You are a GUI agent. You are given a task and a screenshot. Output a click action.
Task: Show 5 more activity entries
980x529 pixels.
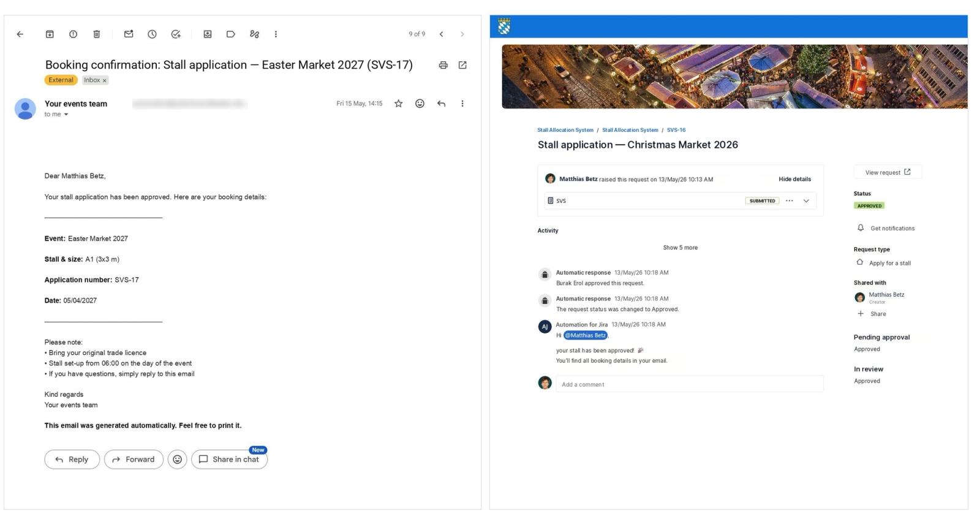680,248
